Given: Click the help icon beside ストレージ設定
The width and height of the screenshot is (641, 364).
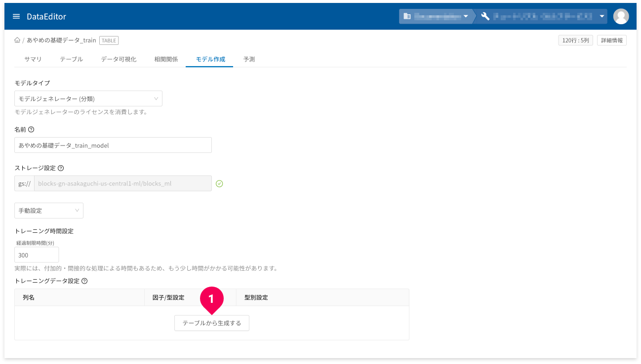Looking at the screenshot, I should (x=61, y=168).
